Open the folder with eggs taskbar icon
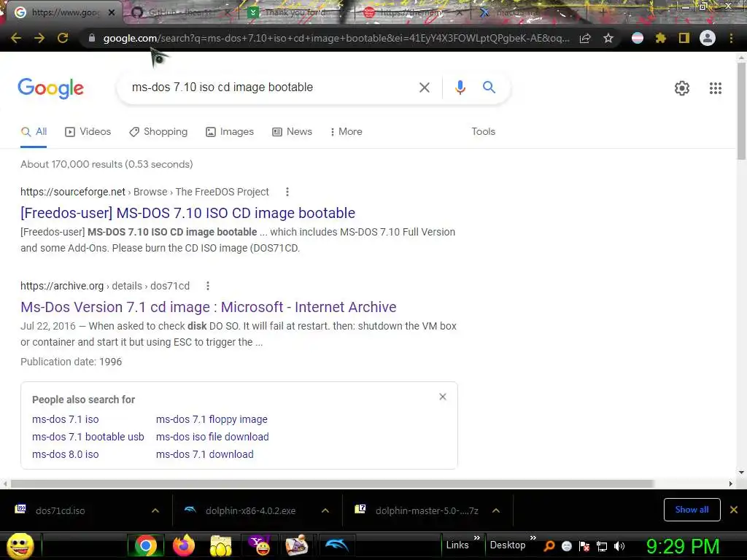The height and width of the screenshot is (560, 747). [220, 545]
